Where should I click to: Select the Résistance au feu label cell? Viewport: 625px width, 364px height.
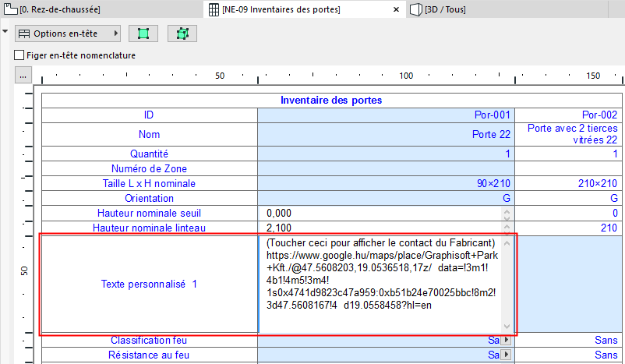pos(150,355)
